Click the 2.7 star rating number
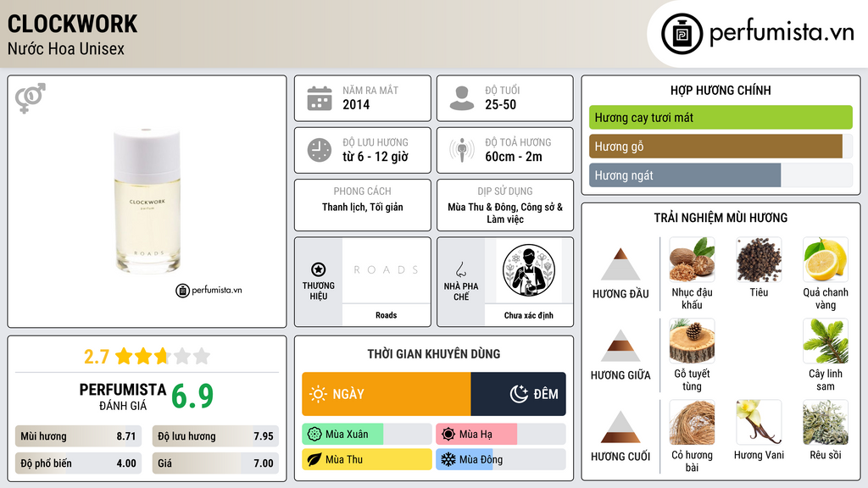The image size is (868, 488). [97, 357]
